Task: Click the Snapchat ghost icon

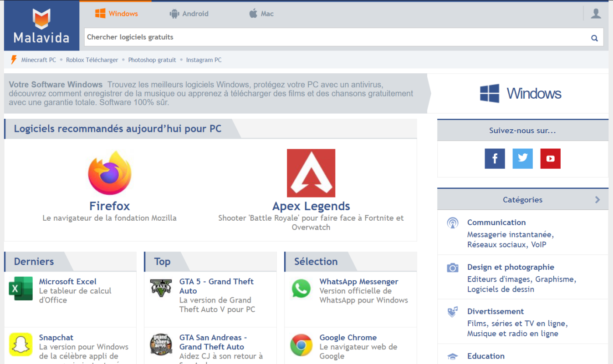Action: tap(21, 344)
